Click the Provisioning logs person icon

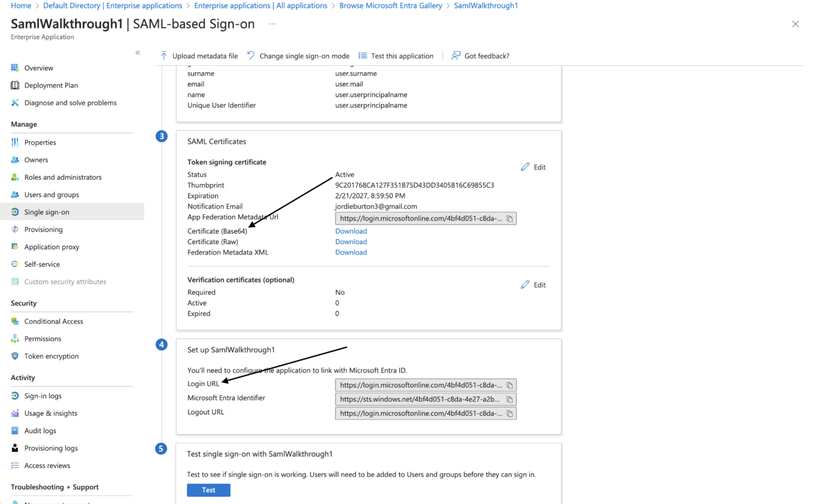[x=15, y=448]
